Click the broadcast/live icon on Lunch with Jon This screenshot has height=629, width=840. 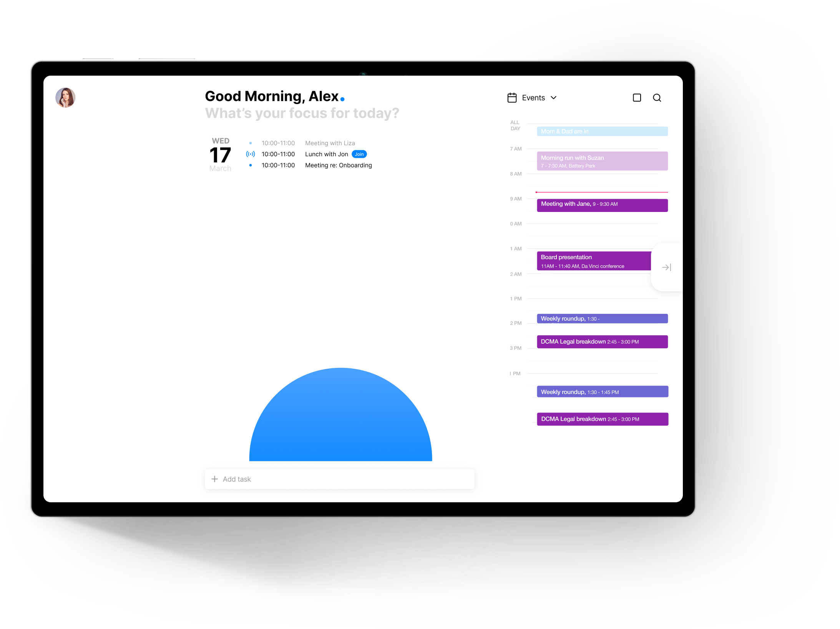(251, 154)
